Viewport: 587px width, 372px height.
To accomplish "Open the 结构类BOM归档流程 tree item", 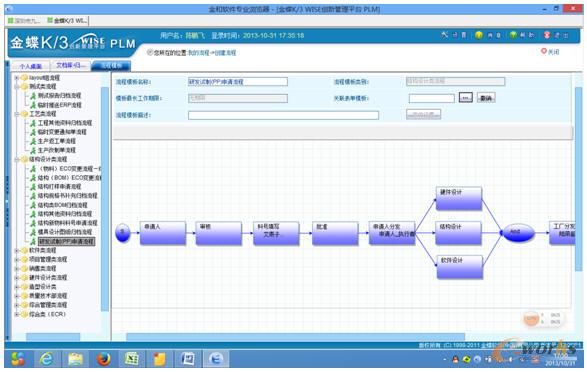I will 62,205.
